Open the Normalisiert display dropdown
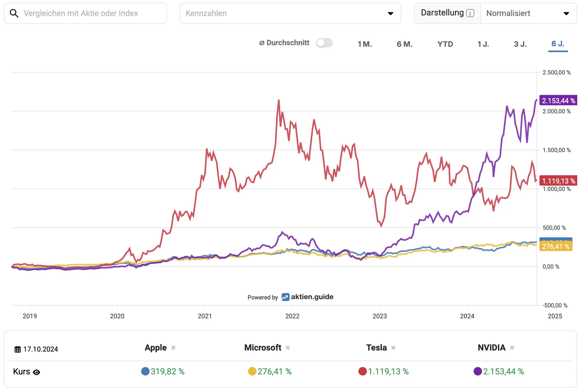Image resolution: width=581 pixels, height=392 pixels. tap(529, 13)
